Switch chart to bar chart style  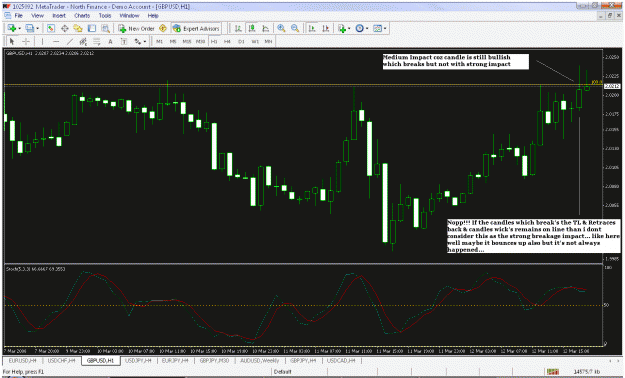coord(238,28)
